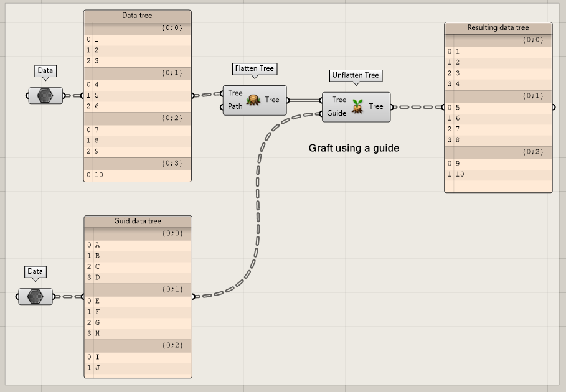Select the upper Data hexagon parameter
566x392 pixels.
point(45,96)
